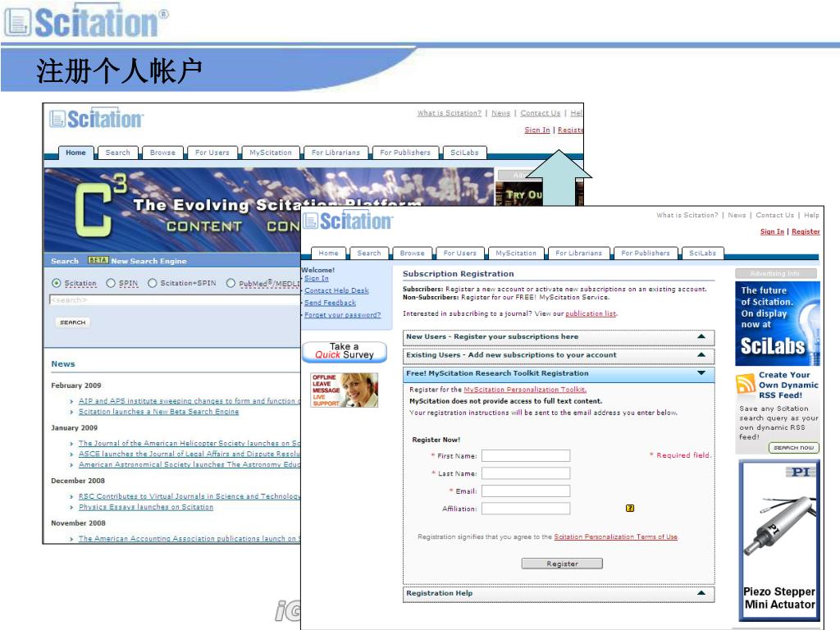Open news link Scitation launches a New Beta Search Engine

pos(158,412)
